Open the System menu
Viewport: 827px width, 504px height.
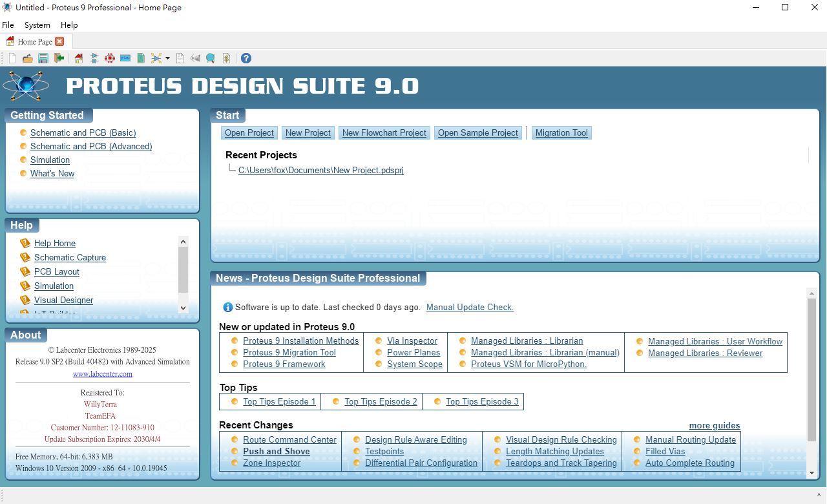coord(37,25)
